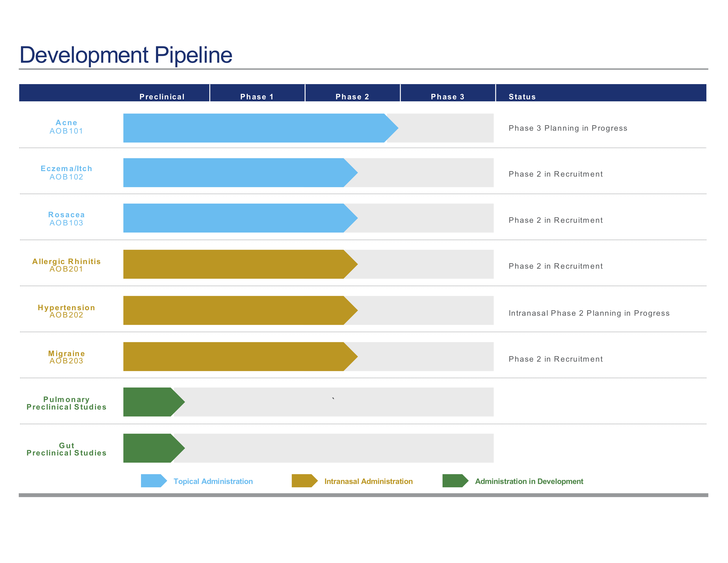
Task: Click the Eczema/Itch blue progress arrow
Action: [x=240, y=172]
